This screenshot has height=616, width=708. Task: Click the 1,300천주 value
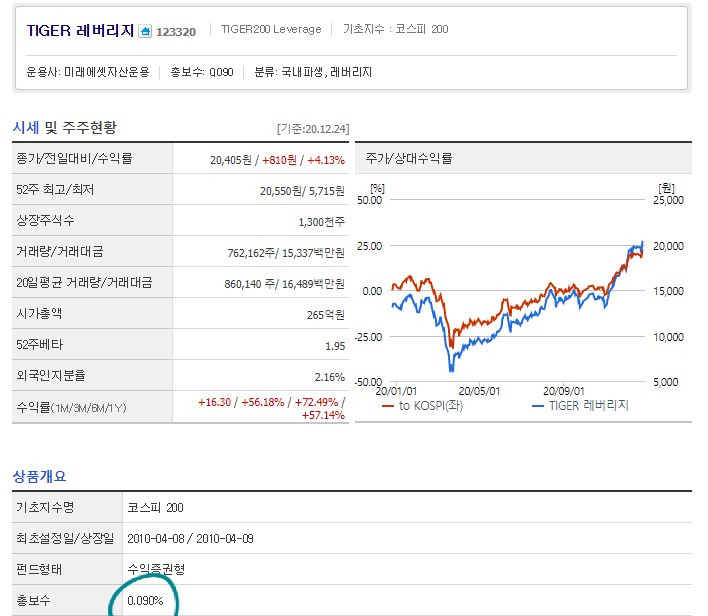[321, 222]
